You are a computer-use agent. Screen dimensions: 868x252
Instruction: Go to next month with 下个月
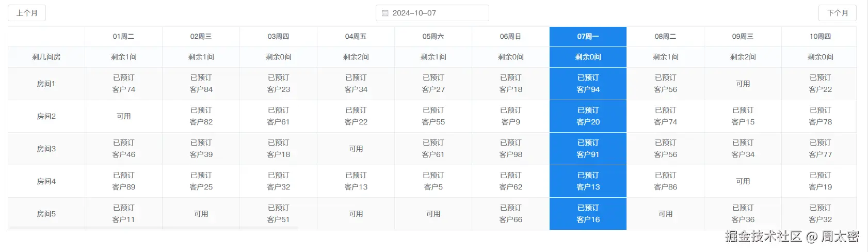(837, 13)
